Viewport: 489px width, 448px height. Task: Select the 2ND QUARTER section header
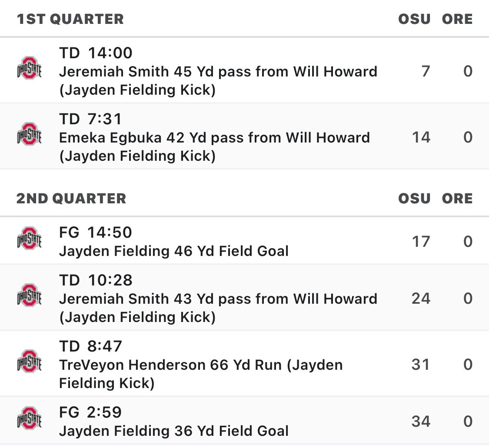(71, 199)
